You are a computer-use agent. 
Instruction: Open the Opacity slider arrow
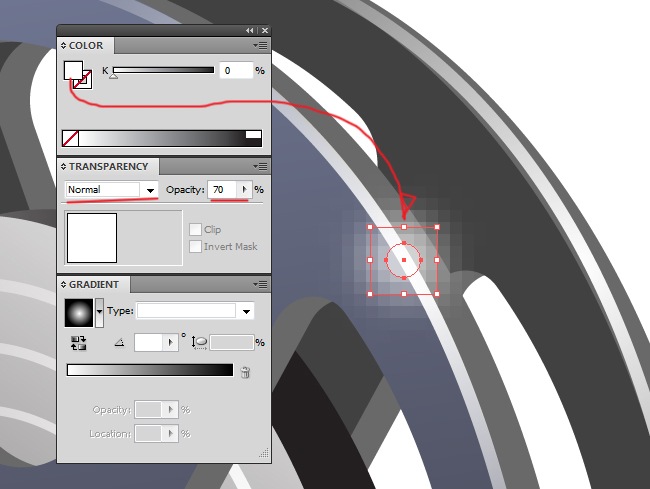click(244, 190)
